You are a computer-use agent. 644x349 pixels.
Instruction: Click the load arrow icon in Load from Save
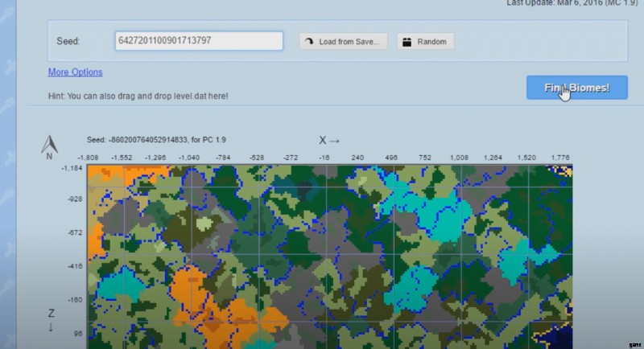click(x=309, y=42)
